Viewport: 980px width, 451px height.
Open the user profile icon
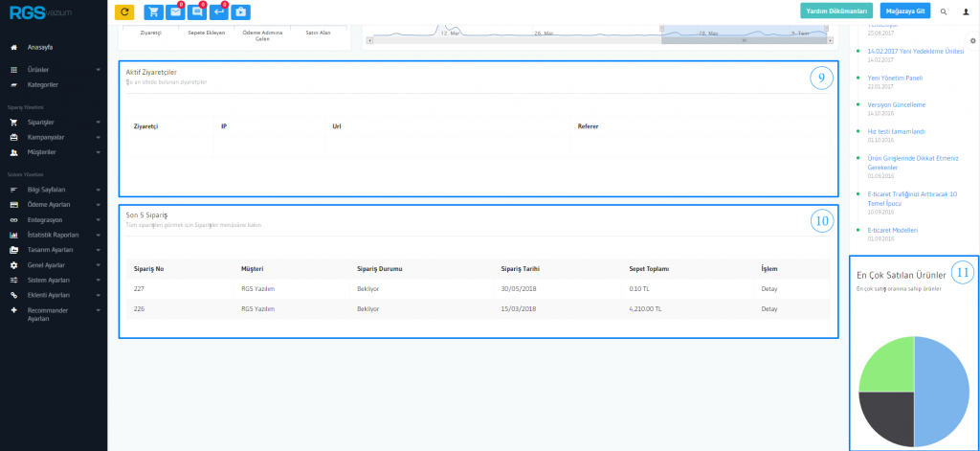[x=965, y=11]
